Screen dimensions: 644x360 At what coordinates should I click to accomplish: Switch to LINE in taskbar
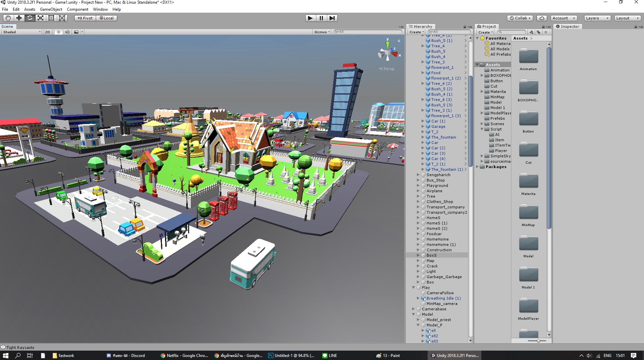(330, 356)
